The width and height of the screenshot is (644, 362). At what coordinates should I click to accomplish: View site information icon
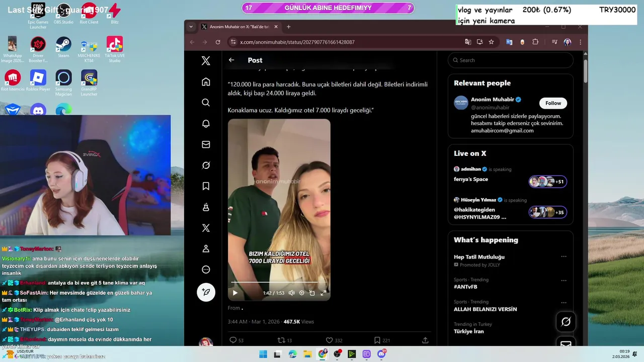pos(232,42)
